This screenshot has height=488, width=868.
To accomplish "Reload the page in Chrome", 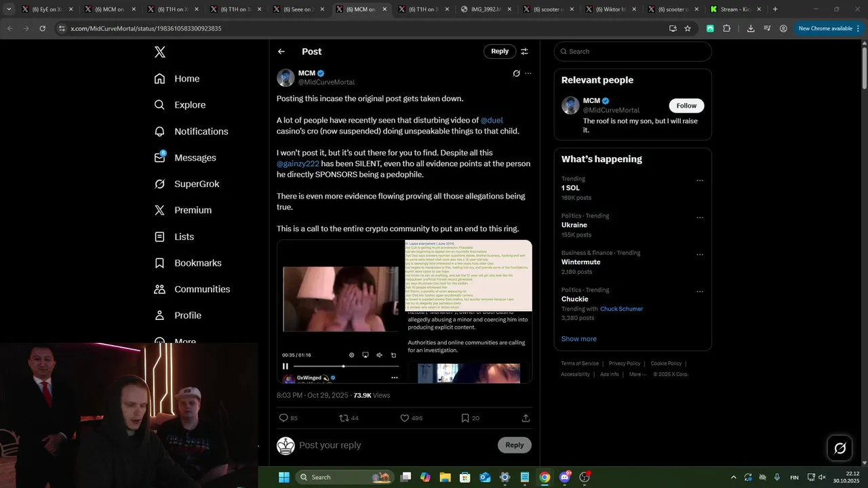I will coord(42,28).
